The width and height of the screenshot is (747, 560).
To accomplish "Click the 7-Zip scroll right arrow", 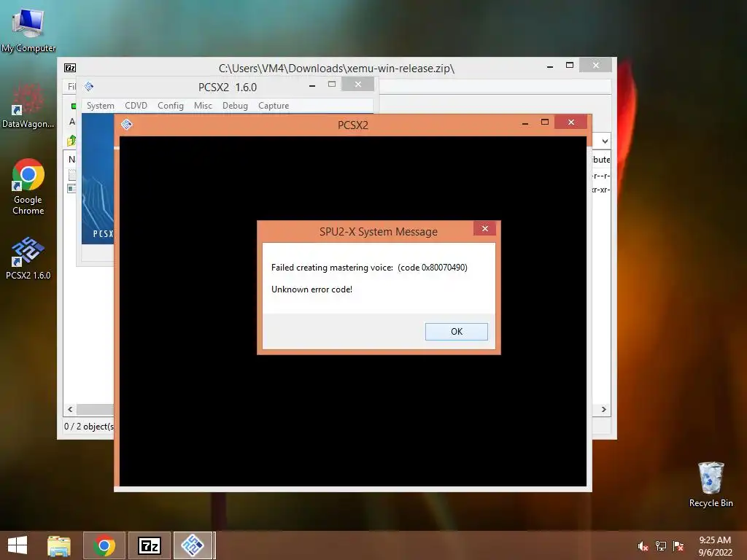I will point(603,410).
